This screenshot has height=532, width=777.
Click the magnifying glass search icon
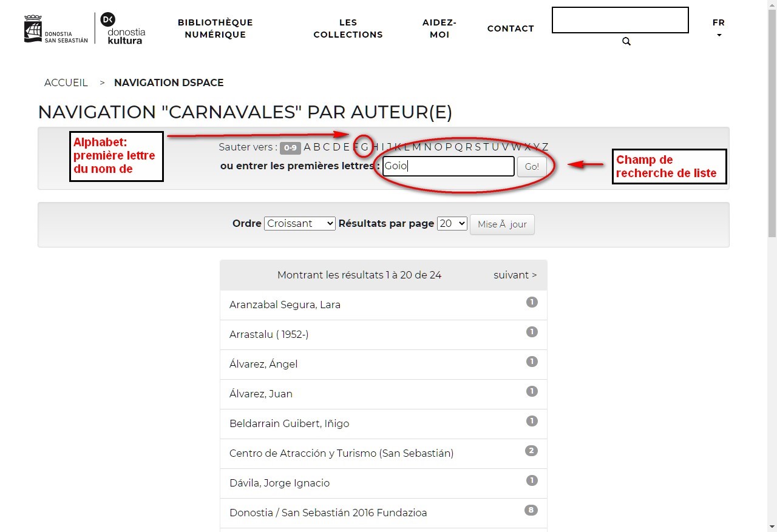(626, 42)
